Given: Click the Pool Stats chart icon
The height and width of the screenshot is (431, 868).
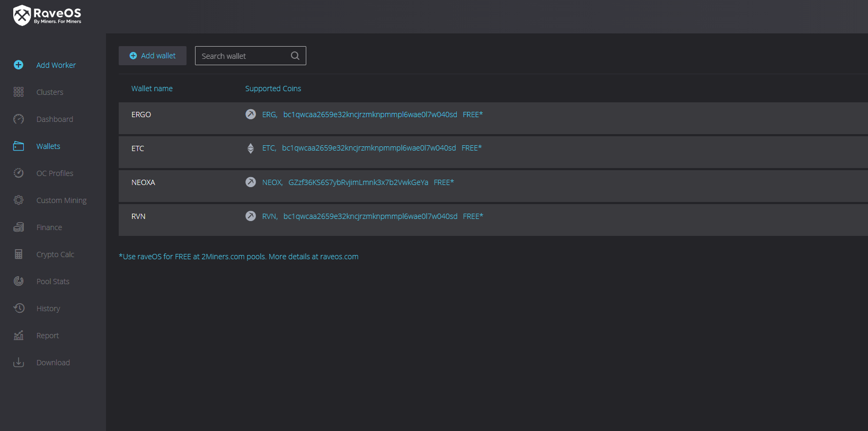Looking at the screenshot, I should (19, 281).
